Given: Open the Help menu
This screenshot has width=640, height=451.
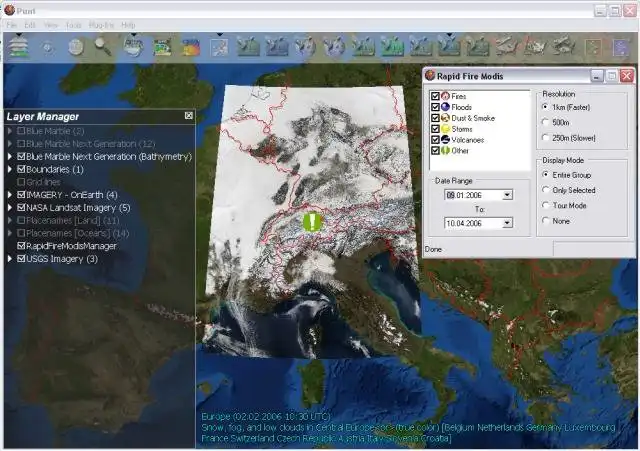Looking at the screenshot, I should click(128, 25).
